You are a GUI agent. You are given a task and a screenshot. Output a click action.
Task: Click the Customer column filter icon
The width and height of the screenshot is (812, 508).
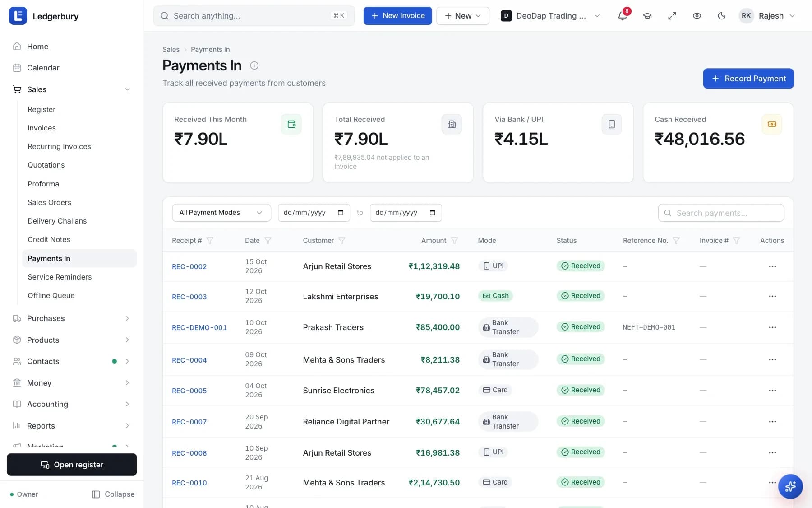pyautogui.click(x=342, y=241)
